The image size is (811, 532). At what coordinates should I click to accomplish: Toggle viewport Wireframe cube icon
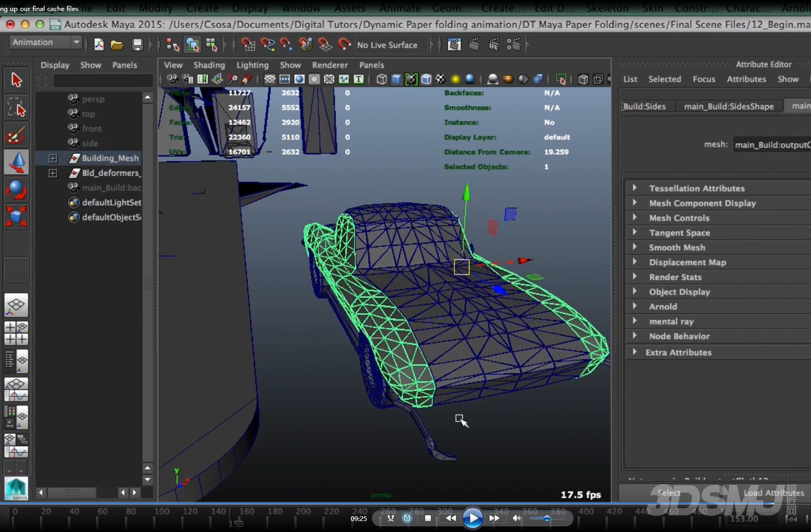[x=382, y=79]
